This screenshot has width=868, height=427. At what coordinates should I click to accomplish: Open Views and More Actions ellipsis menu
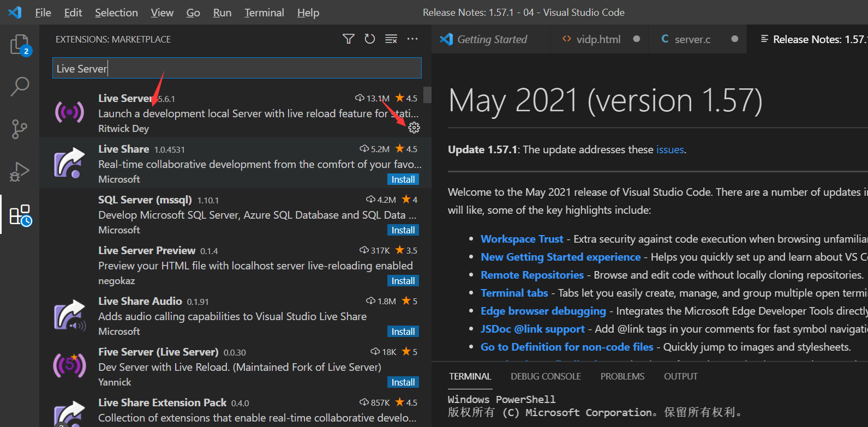tap(412, 39)
